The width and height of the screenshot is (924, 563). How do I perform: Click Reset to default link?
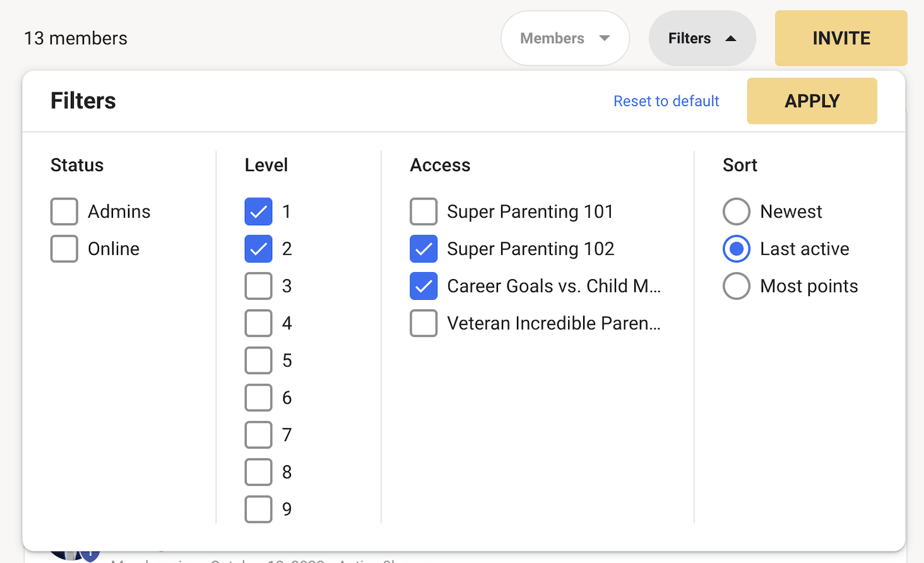(666, 101)
